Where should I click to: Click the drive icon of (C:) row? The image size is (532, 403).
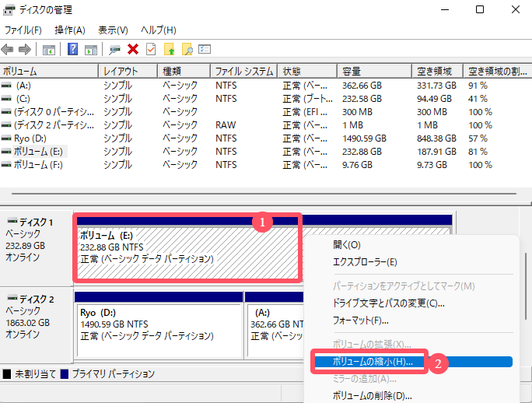6,99
